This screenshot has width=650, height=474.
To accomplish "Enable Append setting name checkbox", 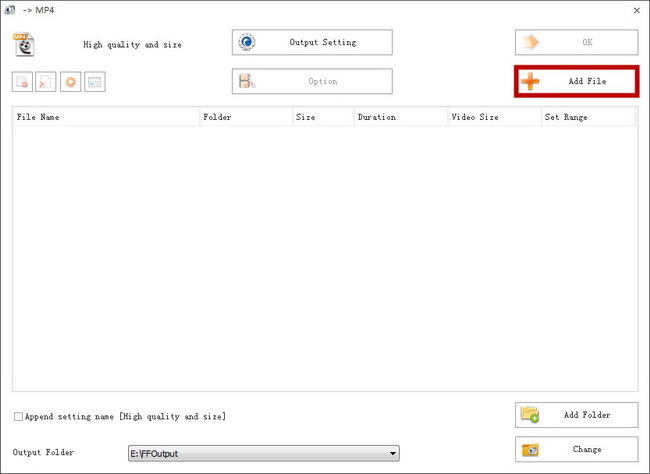I will pyautogui.click(x=18, y=416).
